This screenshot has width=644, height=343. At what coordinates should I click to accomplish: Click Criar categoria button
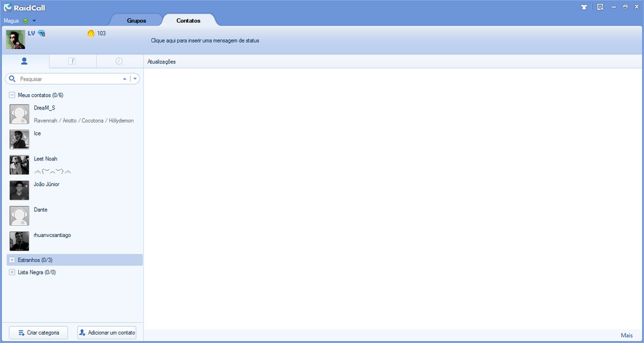[x=38, y=333]
